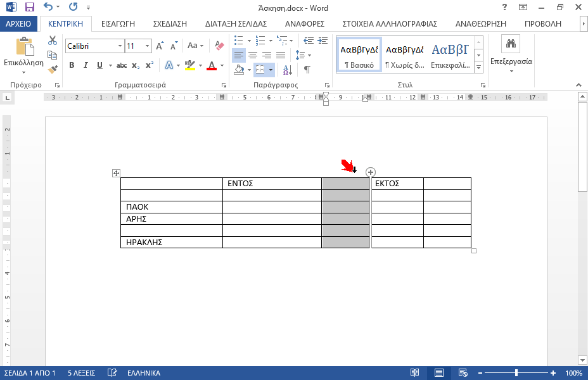Open the Γραμματοσειρά font dialog launcher
This screenshot has width=588, height=380.
coord(224,85)
